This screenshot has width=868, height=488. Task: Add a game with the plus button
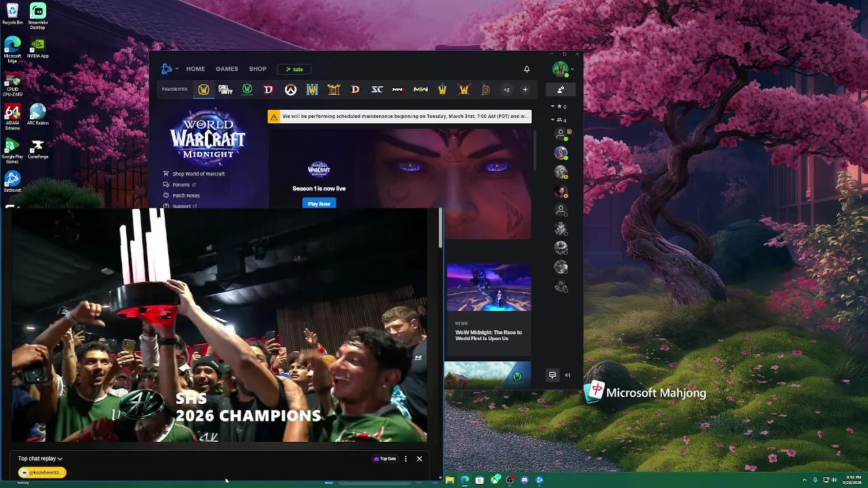[525, 89]
